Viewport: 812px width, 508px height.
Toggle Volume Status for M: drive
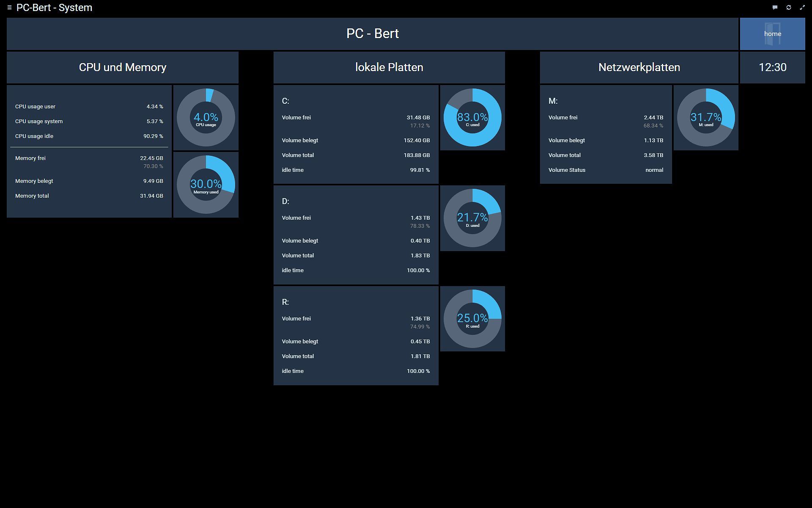654,170
